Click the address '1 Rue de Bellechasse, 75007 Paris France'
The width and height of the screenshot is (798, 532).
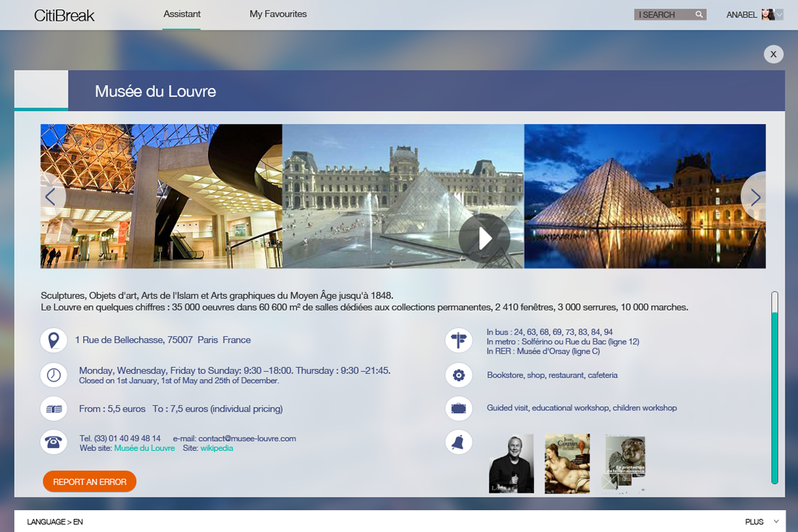point(163,340)
